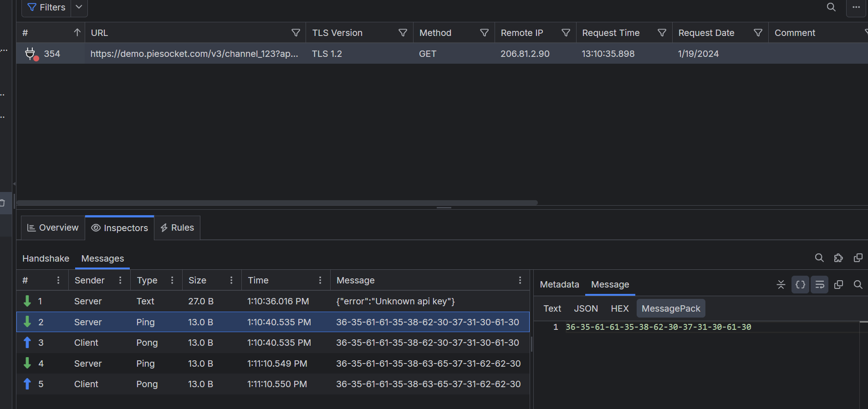
Task: Open the top-right more options ellipsis menu
Action: 856,7
